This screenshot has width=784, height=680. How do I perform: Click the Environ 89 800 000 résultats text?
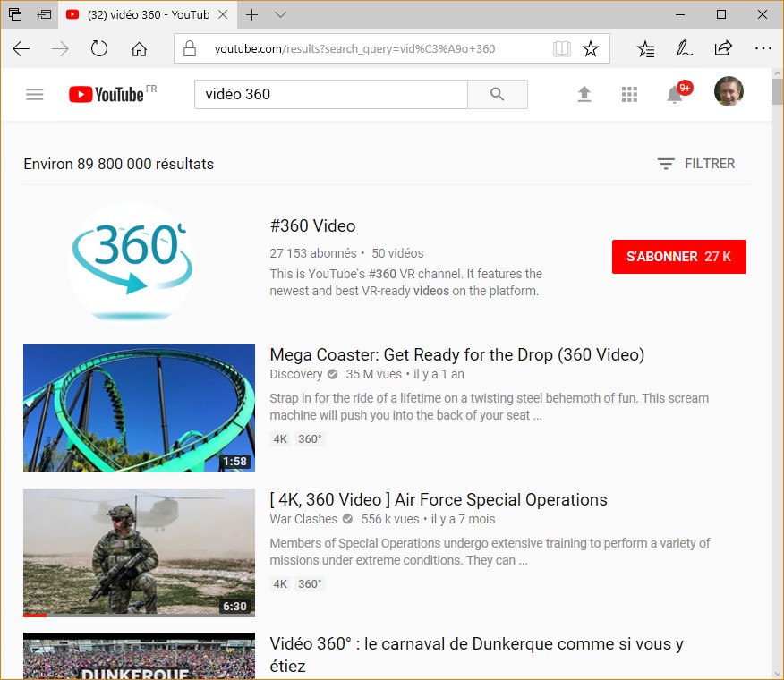point(118,164)
